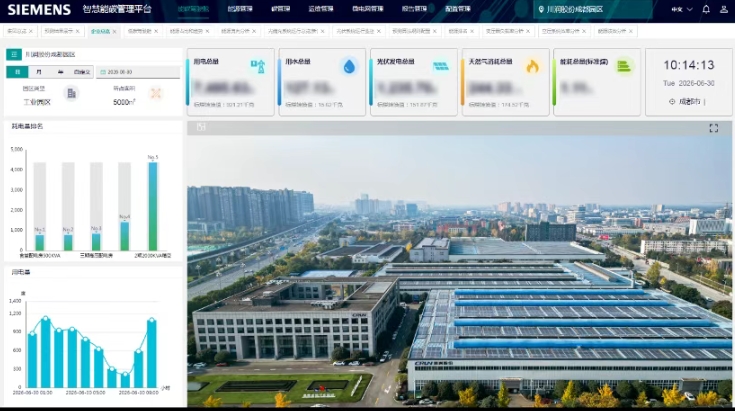
Task: Open the 能源管理 menu
Action: [240, 9]
